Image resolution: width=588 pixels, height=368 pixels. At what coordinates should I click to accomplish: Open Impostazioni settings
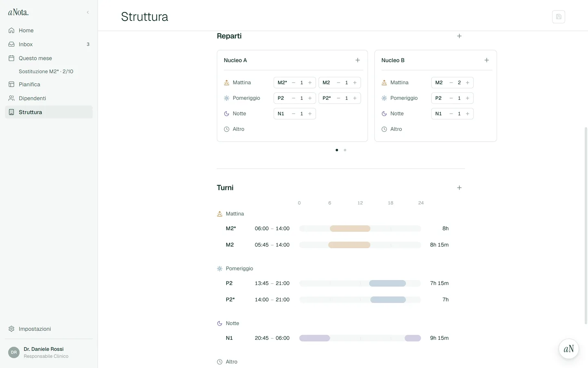[x=49, y=329]
